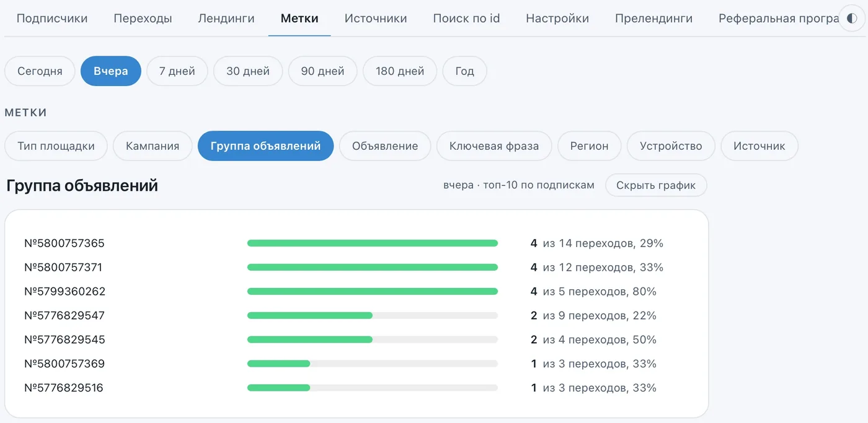This screenshot has width=868, height=423.
Task: Show the Устройство breakdown
Action: (671, 146)
